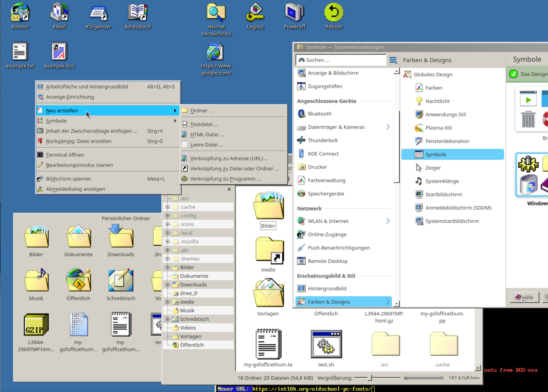Select Arbeitsfläche und Hintergrundbild menu entry
The width and height of the screenshot is (548, 392).
click(x=107, y=87)
